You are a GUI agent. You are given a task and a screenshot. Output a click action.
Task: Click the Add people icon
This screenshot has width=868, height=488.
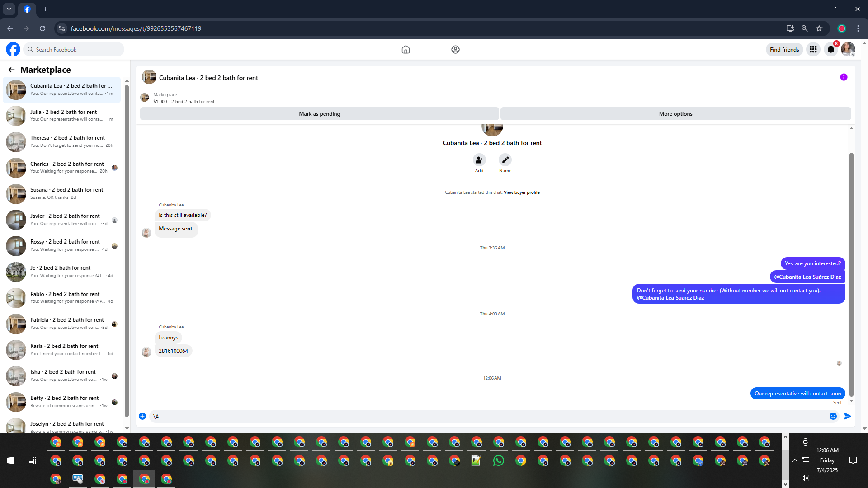pyautogui.click(x=479, y=160)
